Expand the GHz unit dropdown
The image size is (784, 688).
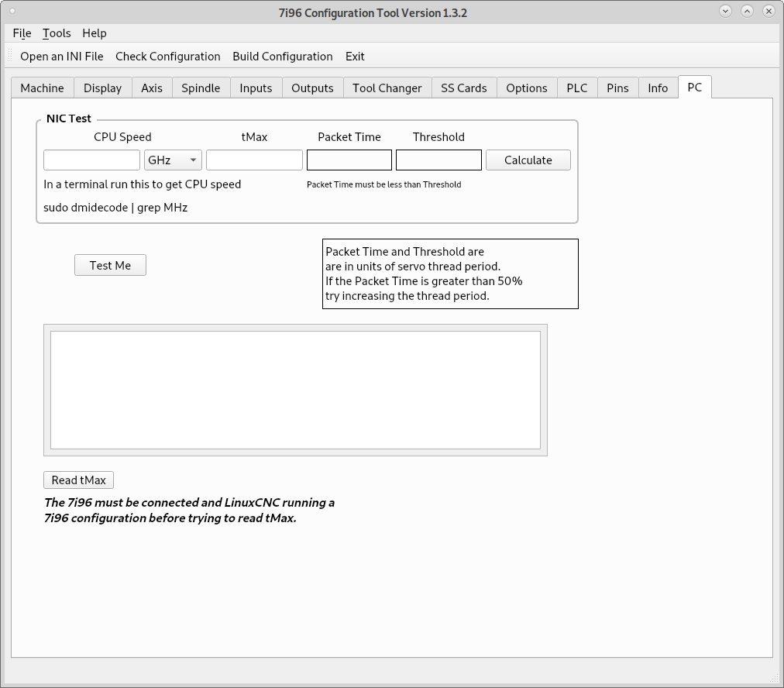173,160
